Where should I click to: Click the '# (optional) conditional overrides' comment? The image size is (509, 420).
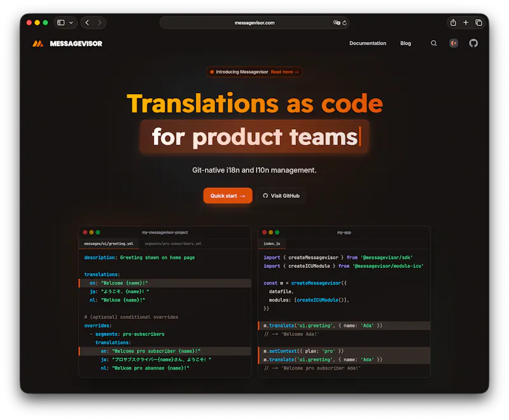click(131, 317)
